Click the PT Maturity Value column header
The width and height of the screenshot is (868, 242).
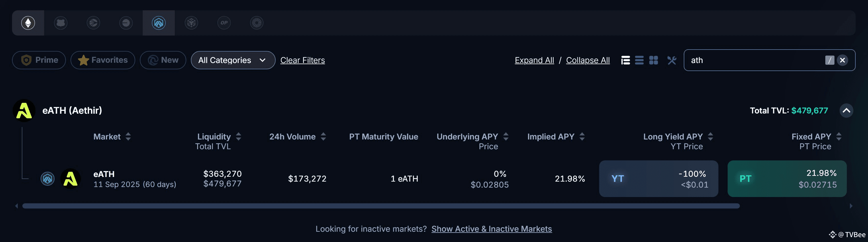pos(383,137)
